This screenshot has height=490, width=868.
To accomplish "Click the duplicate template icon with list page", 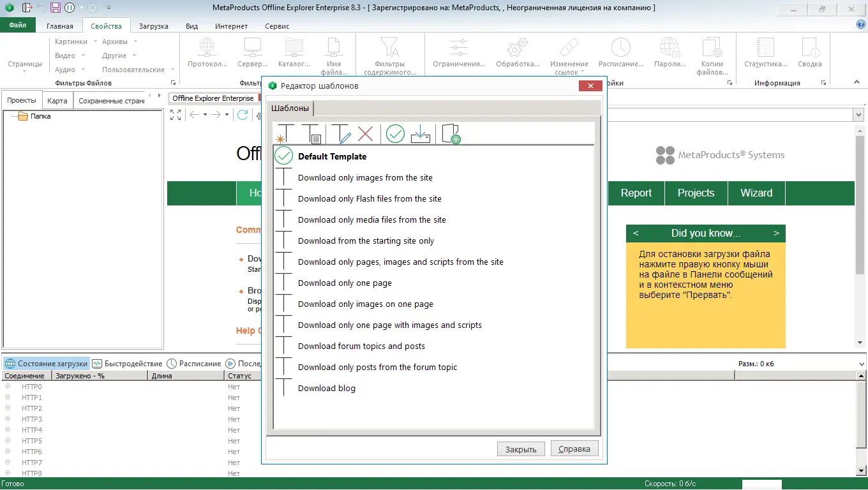I will pyautogui.click(x=311, y=133).
